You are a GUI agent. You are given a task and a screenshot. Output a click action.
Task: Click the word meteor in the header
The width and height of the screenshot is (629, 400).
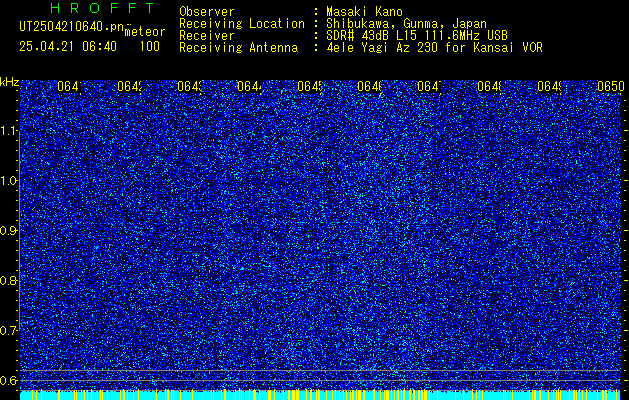[x=145, y=32]
